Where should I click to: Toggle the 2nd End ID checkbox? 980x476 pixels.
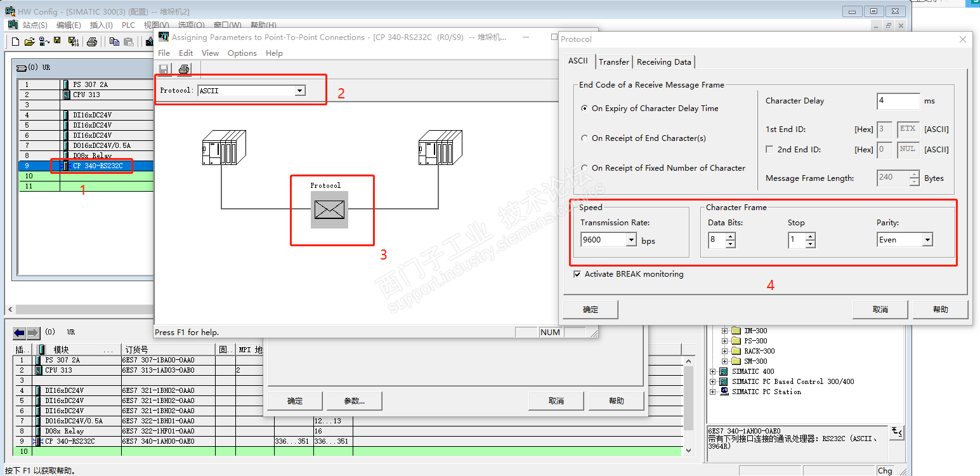pyautogui.click(x=770, y=150)
